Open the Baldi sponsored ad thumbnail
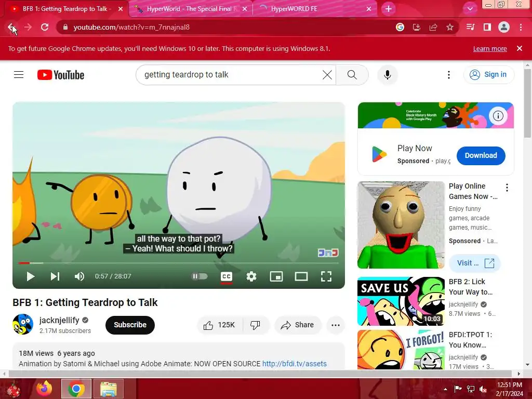The height and width of the screenshot is (399, 532). (x=401, y=225)
